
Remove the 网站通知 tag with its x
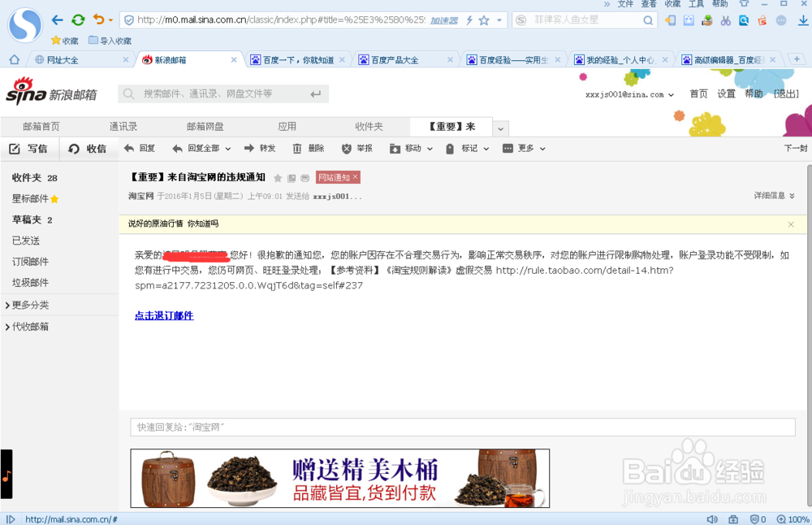[x=356, y=176]
